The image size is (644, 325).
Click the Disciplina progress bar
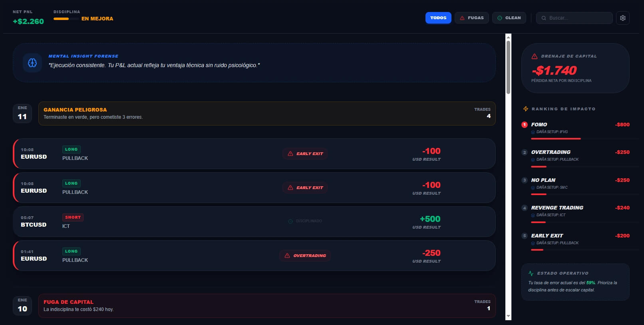coord(66,19)
